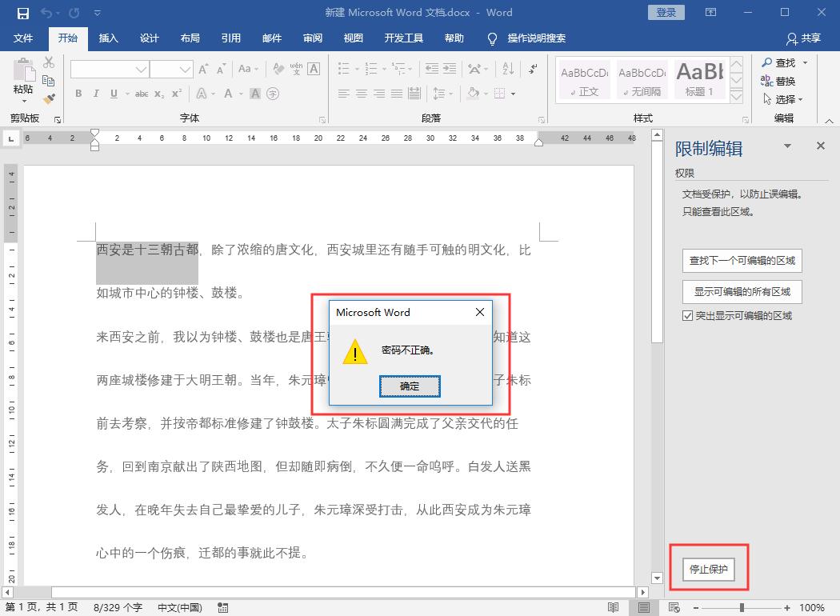Select the Format Painter (格式刷) icon
Screen dimensions: 840x616
48,99
